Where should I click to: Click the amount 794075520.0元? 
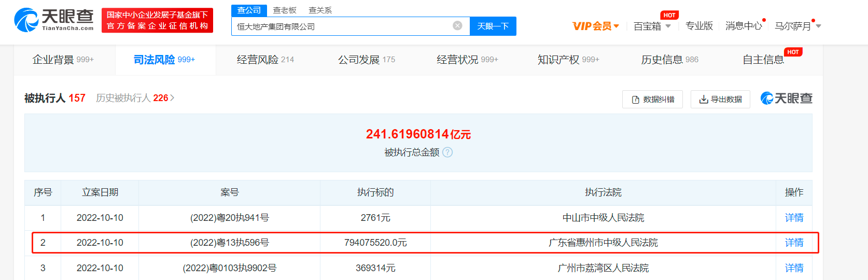point(375,243)
